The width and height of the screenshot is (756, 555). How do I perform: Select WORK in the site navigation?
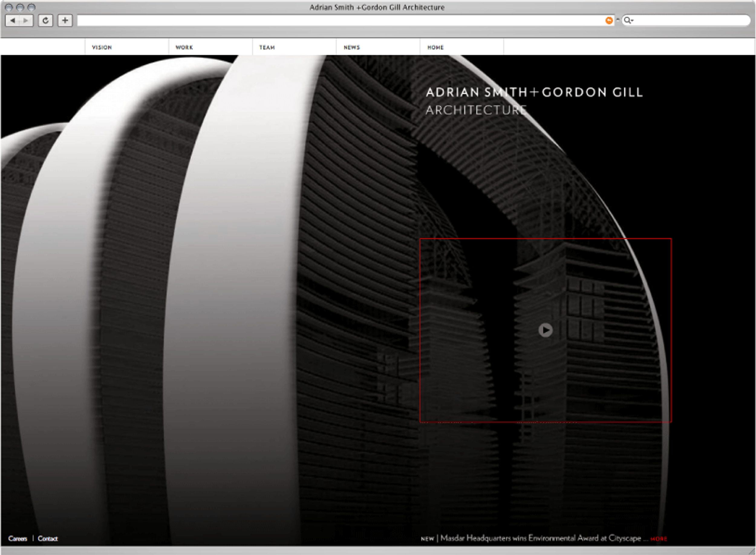184,47
